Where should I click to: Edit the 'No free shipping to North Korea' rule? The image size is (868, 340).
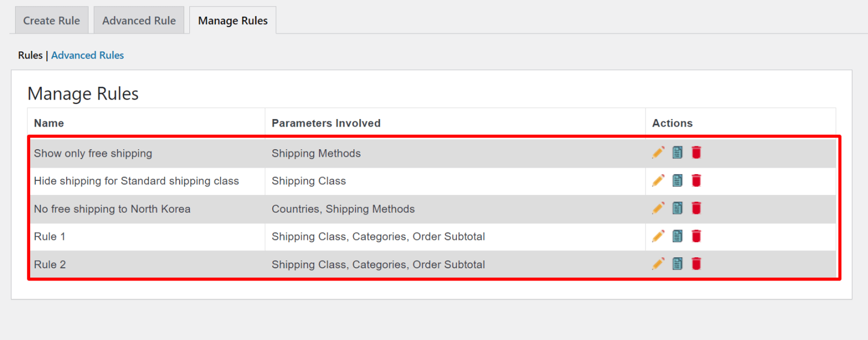coord(658,208)
